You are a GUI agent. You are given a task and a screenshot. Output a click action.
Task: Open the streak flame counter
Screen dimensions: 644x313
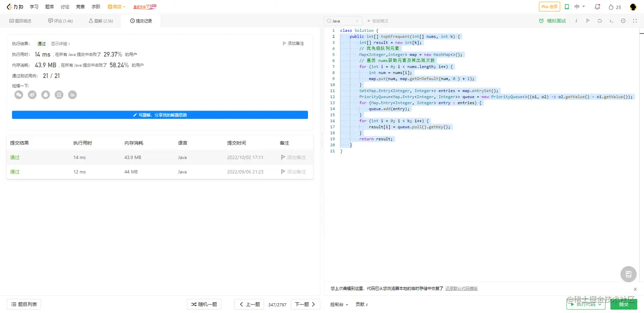pyautogui.click(x=615, y=7)
